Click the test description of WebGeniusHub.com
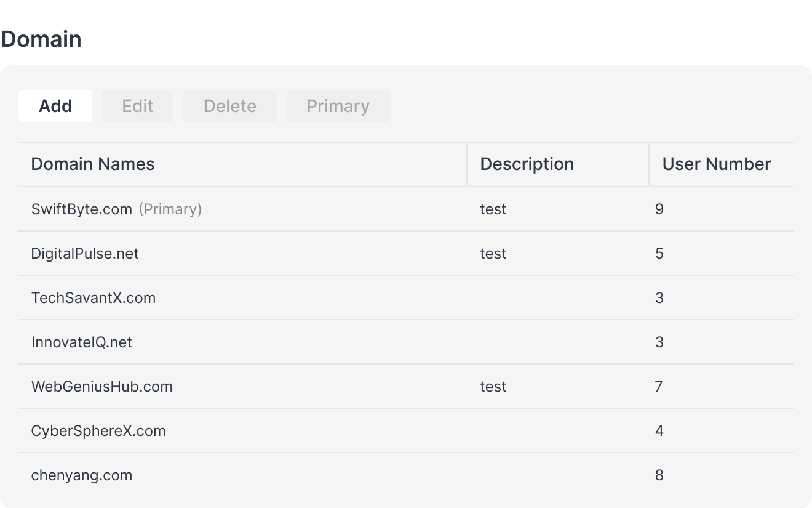812x508 pixels. pos(493,386)
